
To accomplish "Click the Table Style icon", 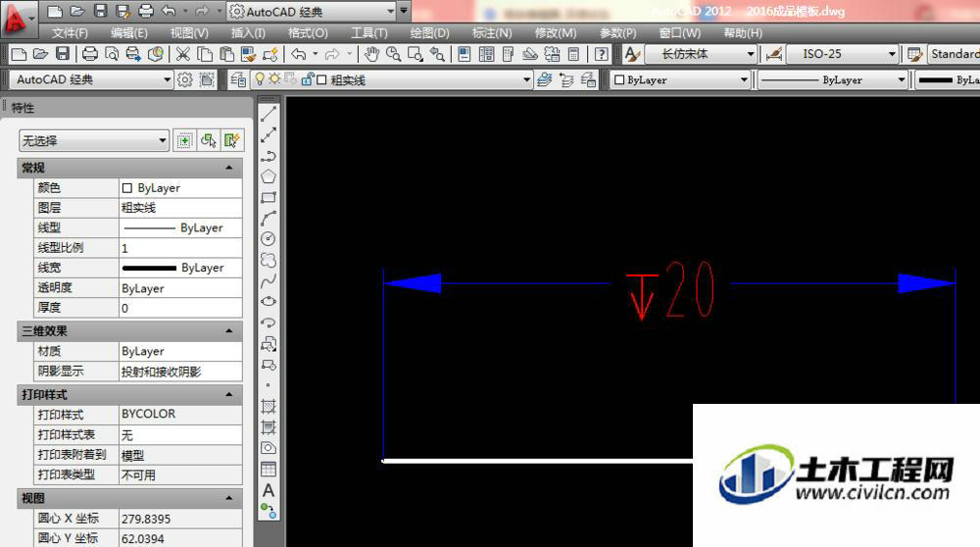I will (x=915, y=54).
